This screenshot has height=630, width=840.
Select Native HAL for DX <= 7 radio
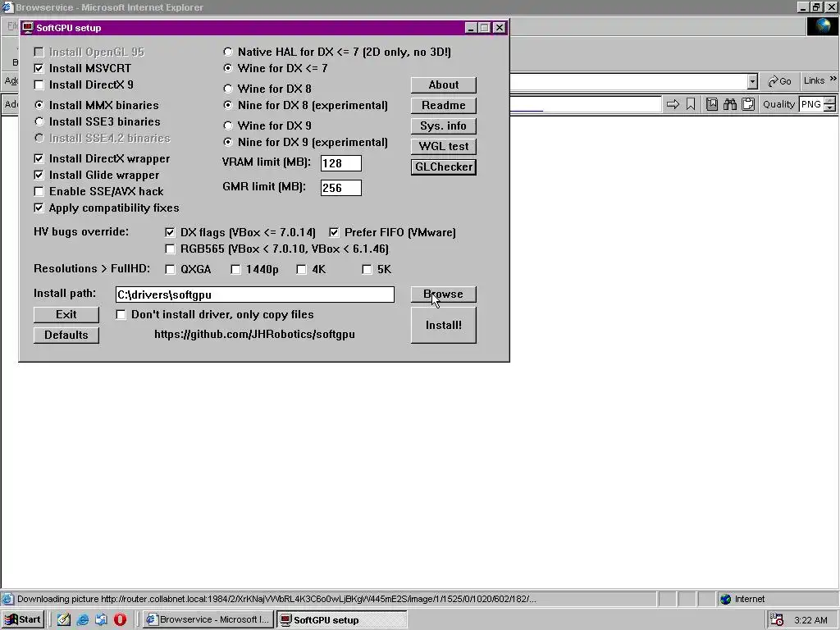[228, 52]
